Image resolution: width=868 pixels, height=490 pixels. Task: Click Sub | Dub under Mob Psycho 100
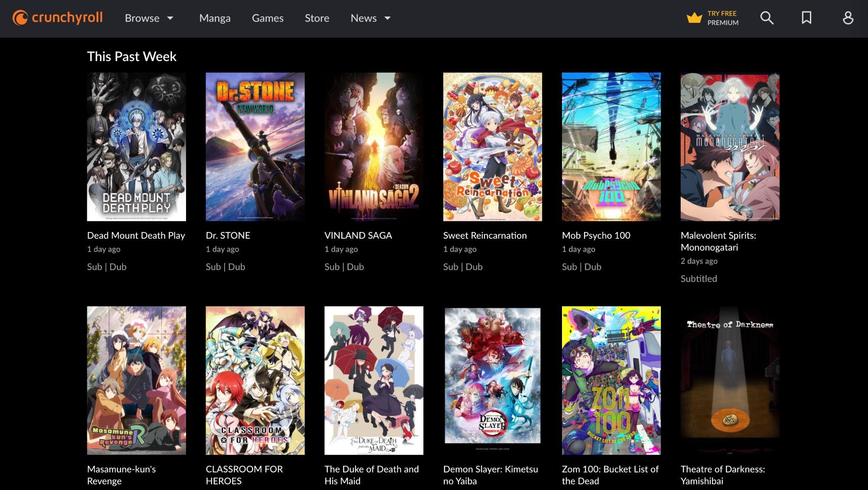point(581,267)
